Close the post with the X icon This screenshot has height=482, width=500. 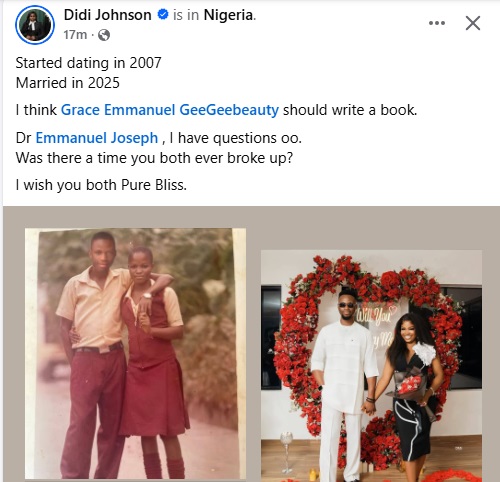[473, 23]
